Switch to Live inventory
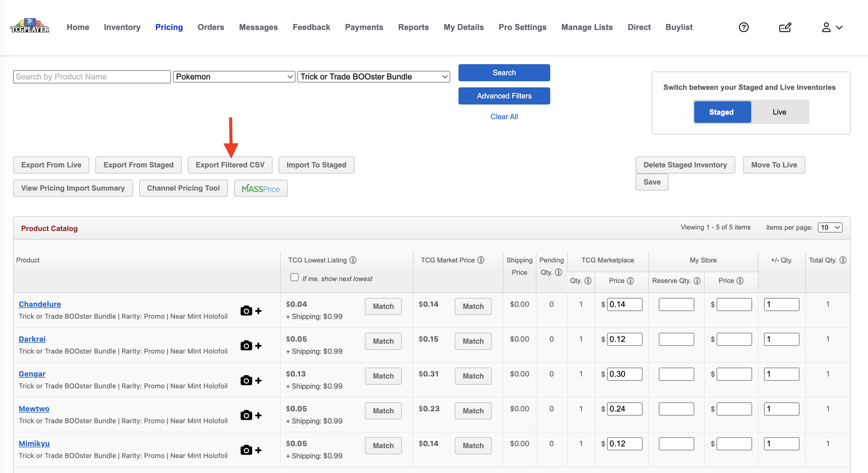This screenshot has width=868, height=473. pos(779,112)
